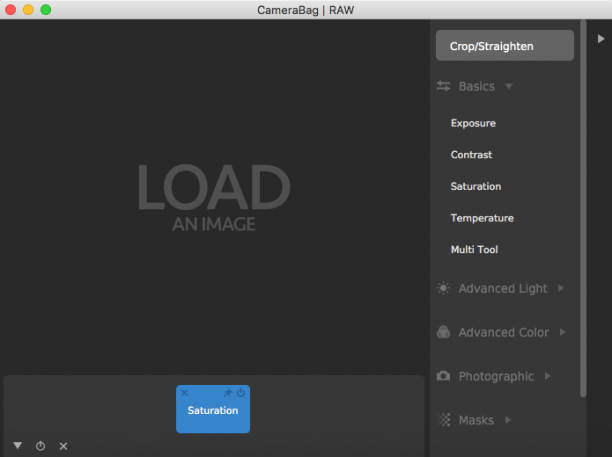Close the window with the red button

(x=11, y=9)
